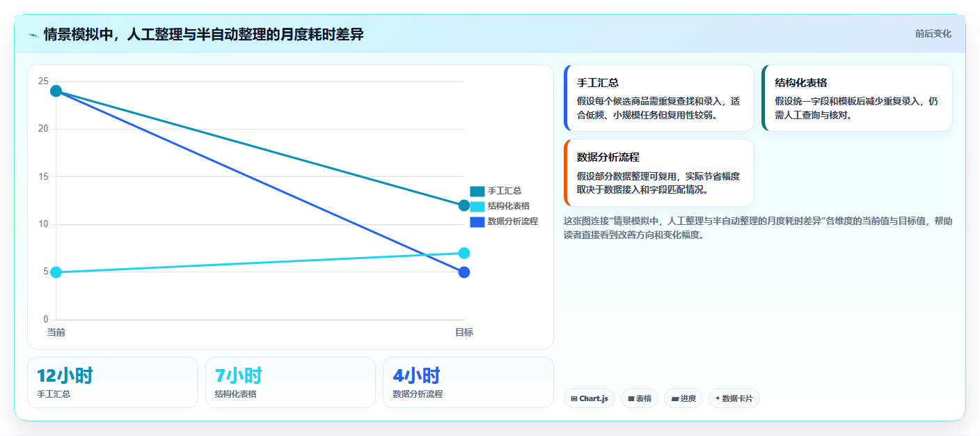Viewport: 980px width, 436px height.
Task: Select the data point at 24 on 当前
Action: click(x=56, y=91)
